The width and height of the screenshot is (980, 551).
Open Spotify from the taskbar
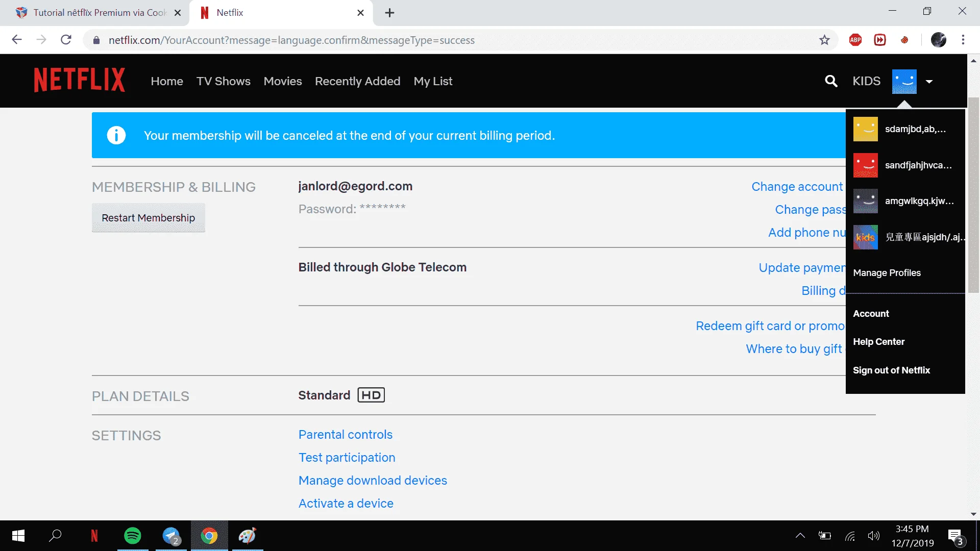[x=133, y=536]
